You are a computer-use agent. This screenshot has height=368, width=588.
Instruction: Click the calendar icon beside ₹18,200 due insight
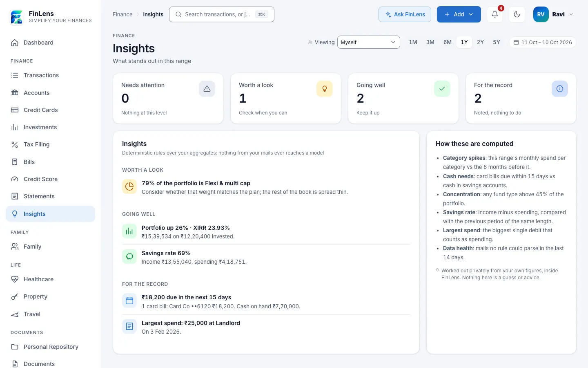point(129,301)
